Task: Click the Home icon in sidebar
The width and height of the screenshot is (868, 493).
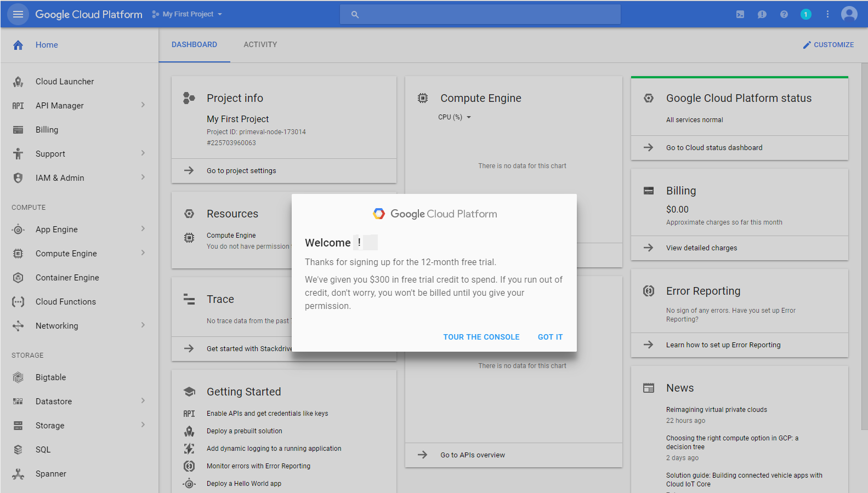Action: [x=18, y=45]
